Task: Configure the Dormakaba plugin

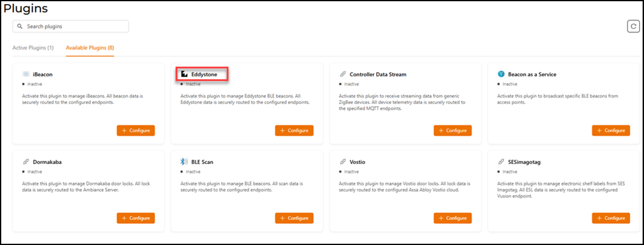Action: (136, 218)
